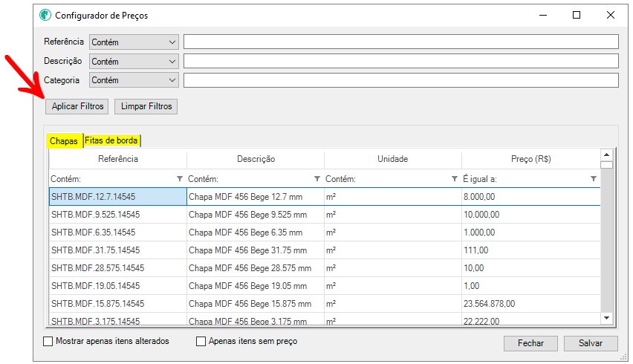Screen dimensions: 633x364
Task: Click the filter icon in Descrição column
Action: [317, 179]
